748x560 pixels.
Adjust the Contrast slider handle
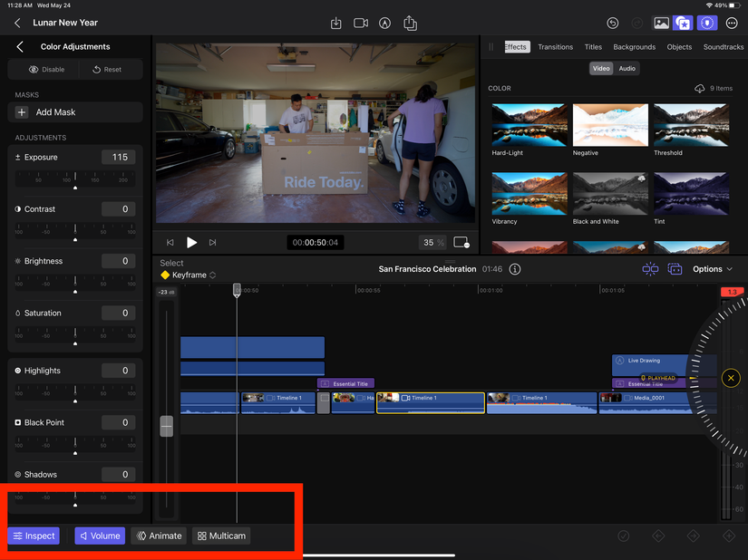[75, 240]
